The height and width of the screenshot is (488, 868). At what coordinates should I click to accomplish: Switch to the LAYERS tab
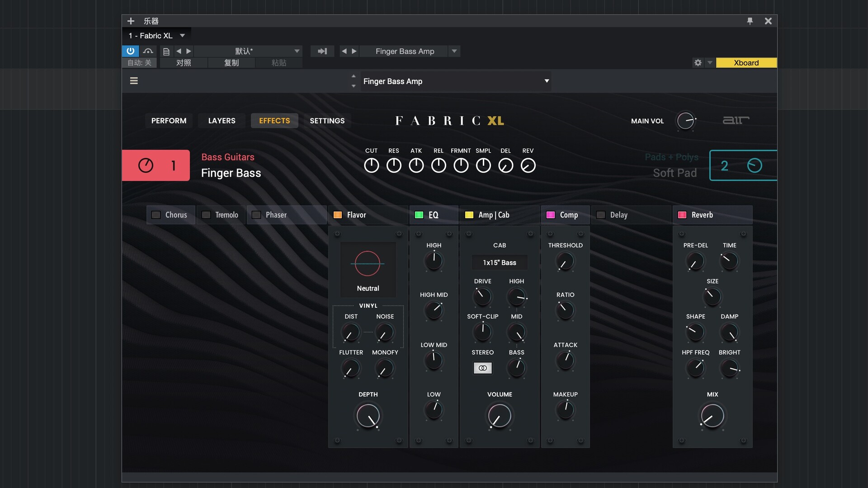tap(222, 121)
